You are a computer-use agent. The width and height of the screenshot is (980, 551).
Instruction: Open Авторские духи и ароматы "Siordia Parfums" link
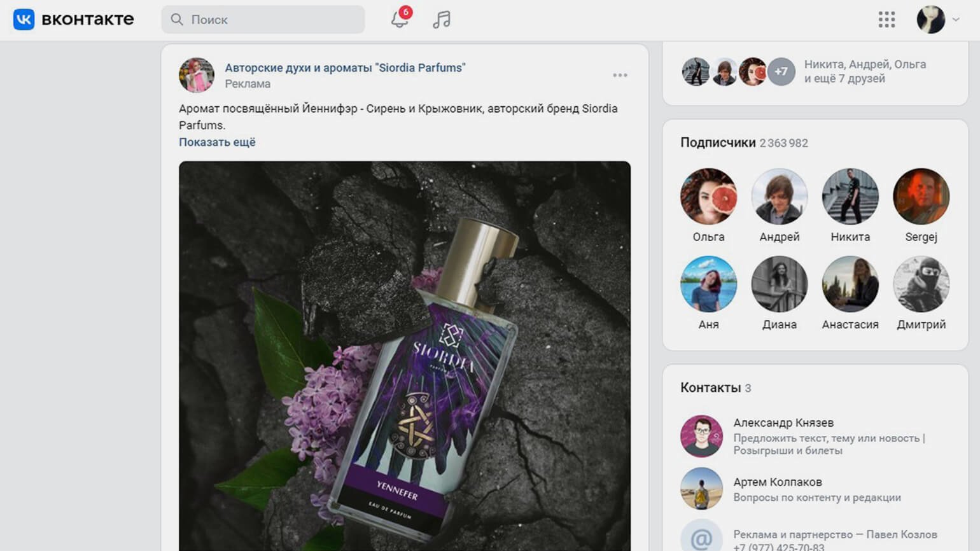coord(346,67)
